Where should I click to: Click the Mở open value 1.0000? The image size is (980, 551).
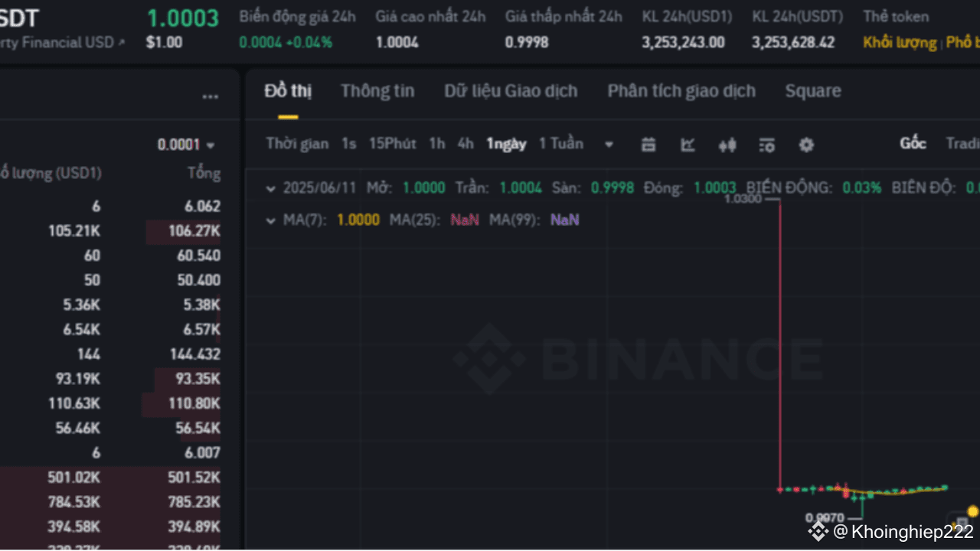(x=424, y=187)
